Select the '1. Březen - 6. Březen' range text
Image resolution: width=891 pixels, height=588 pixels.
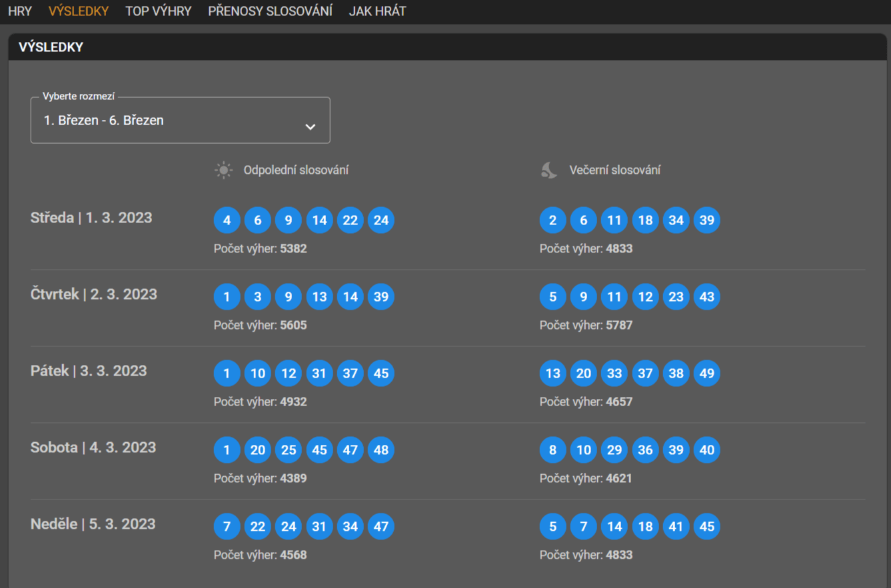click(x=104, y=121)
